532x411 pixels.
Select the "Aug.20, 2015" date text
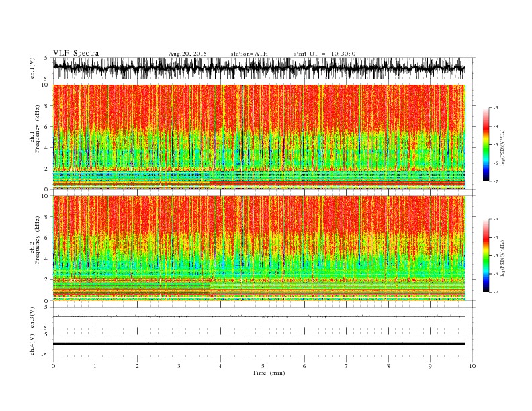[187, 54]
